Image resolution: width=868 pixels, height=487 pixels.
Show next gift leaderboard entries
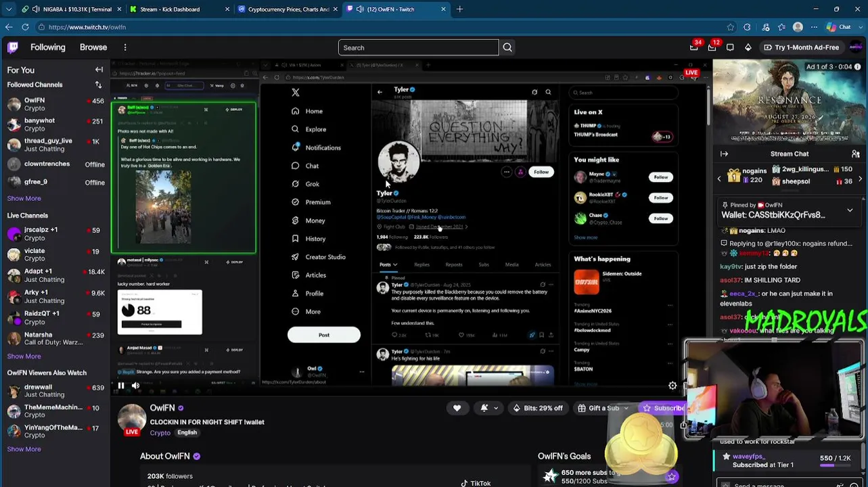(x=860, y=179)
